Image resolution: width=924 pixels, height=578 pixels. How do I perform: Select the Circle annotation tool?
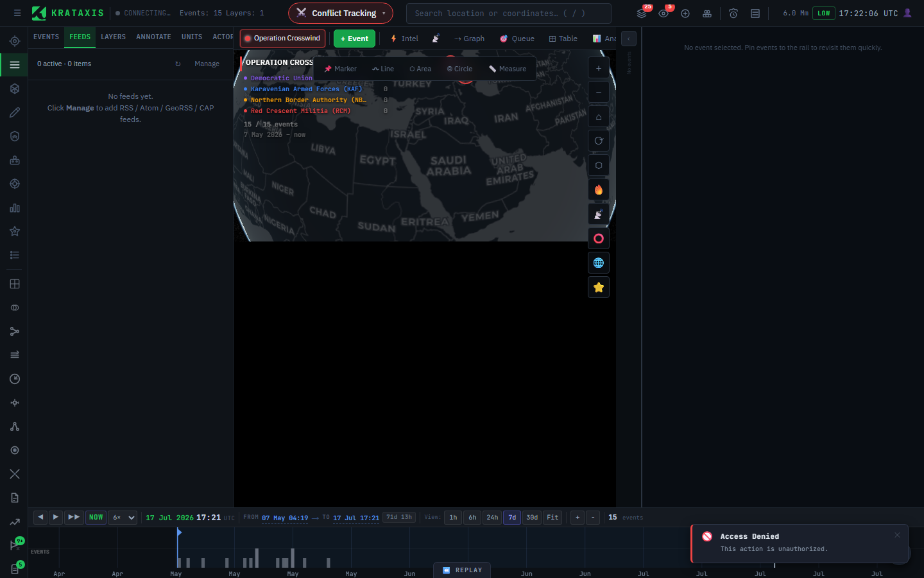(x=459, y=69)
